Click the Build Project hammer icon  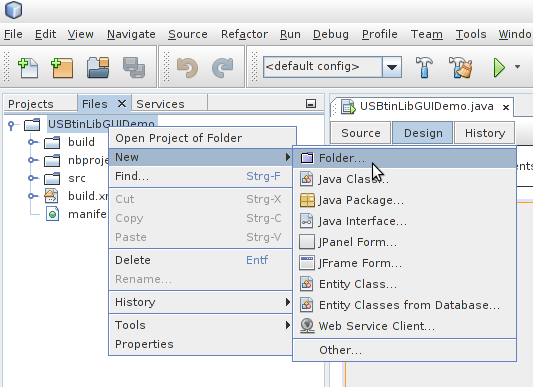point(424,67)
